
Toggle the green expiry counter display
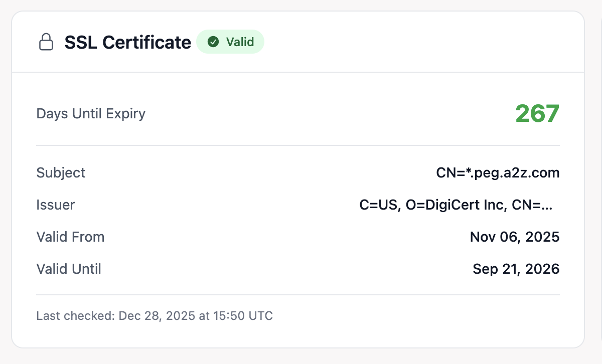[x=537, y=113]
